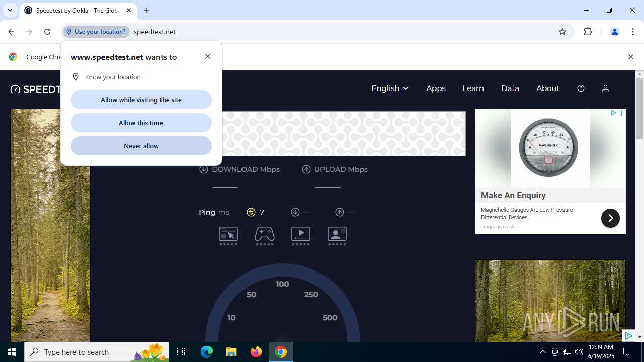Image resolution: width=644 pixels, height=362 pixels.
Task: Click the download latency arrow icon
Action: coord(295,212)
